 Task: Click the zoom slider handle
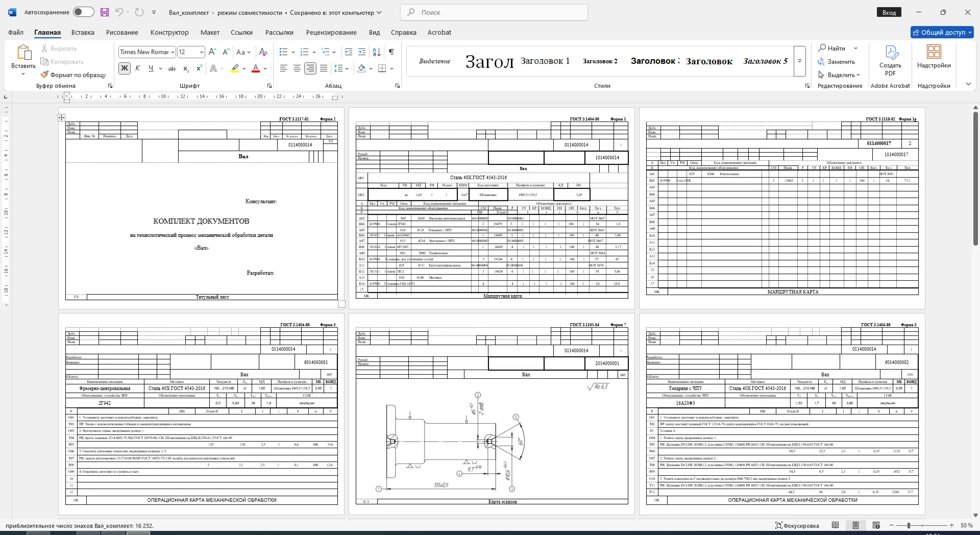(909, 525)
